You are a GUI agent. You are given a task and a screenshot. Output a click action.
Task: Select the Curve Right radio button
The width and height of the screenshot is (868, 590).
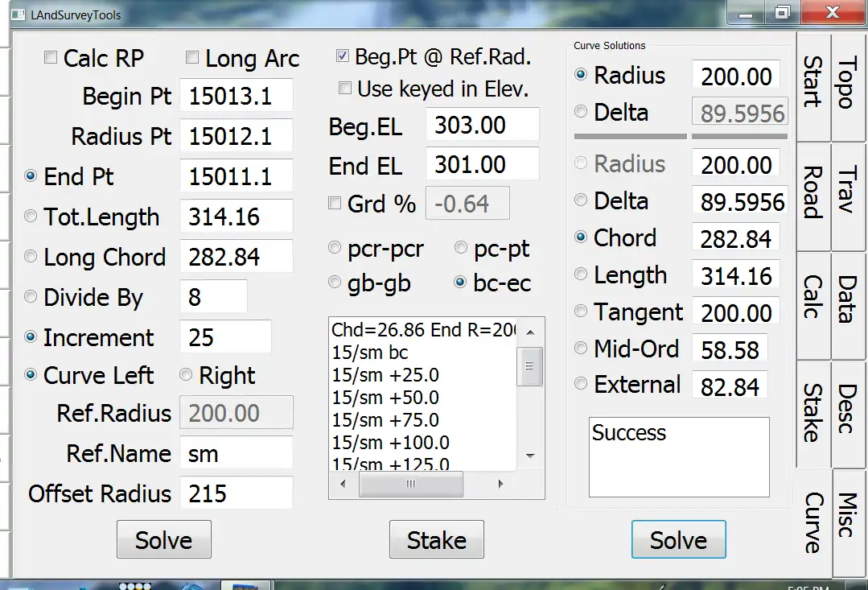point(186,375)
